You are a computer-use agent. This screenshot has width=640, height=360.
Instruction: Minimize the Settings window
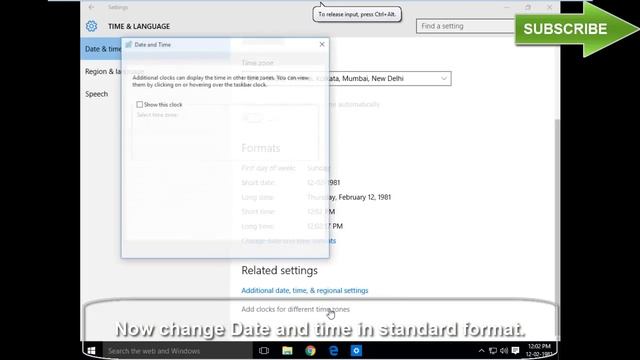[x=507, y=7]
